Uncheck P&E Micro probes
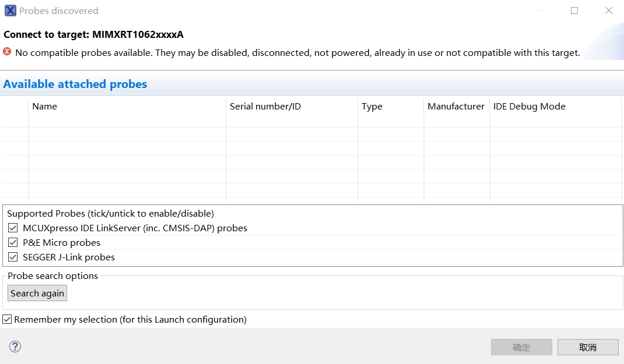This screenshot has height=364, width=624. pyautogui.click(x=13, y=242)
